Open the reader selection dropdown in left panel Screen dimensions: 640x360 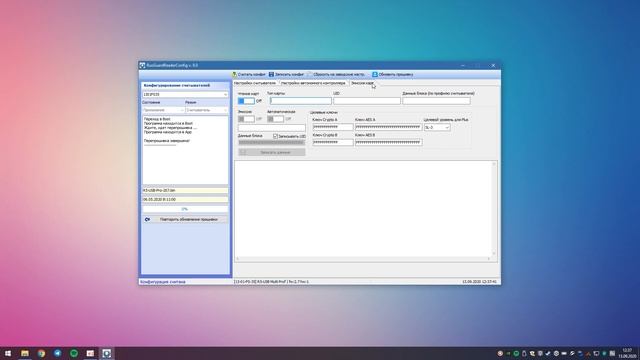coord(185,94)
